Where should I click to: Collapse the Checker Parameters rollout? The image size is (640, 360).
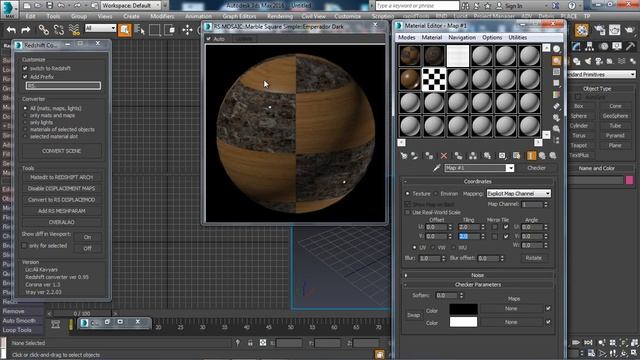coord(477,284)
